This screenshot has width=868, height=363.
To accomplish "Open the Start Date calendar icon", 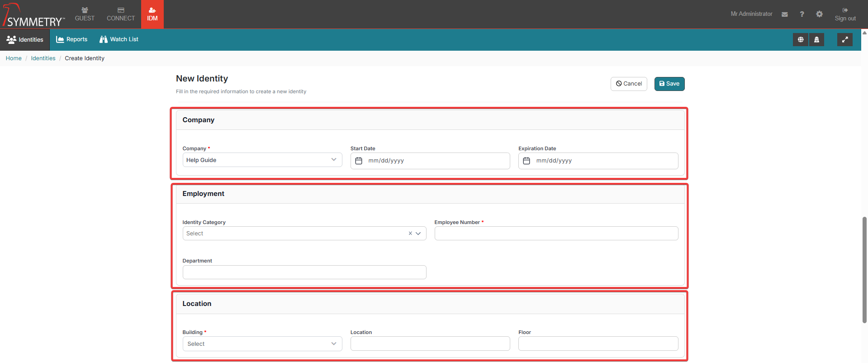I will [359, 161].
